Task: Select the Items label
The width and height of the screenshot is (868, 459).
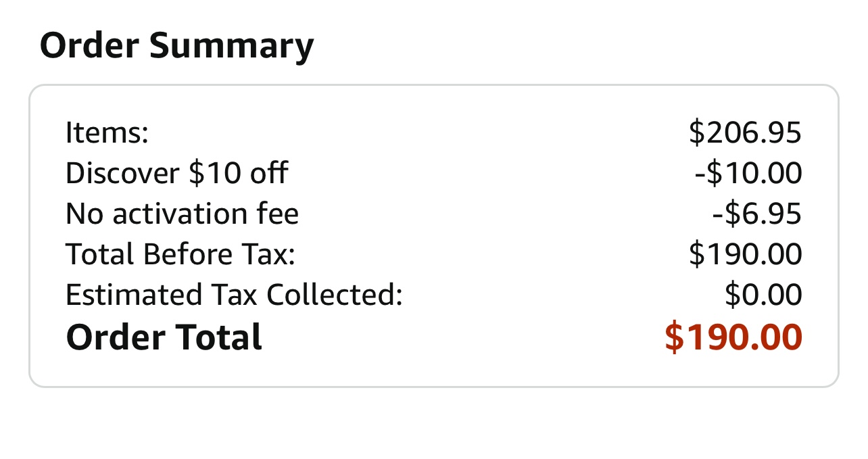Action: coord(106,132)
